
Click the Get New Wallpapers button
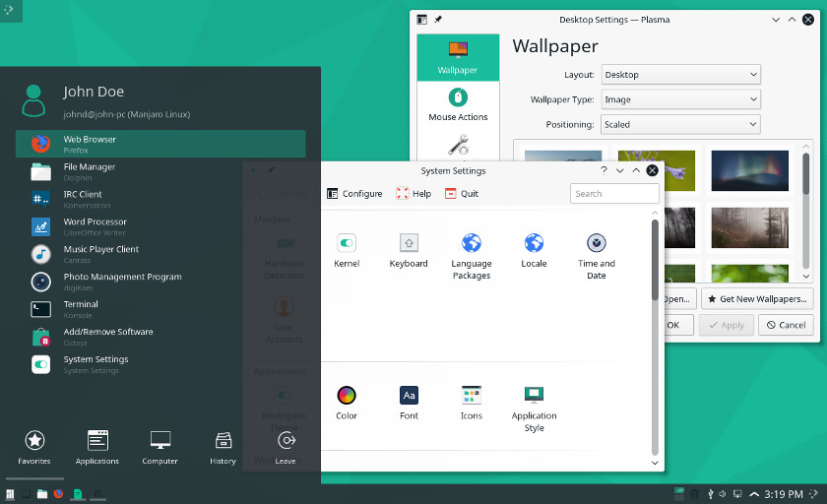point(757,299)
